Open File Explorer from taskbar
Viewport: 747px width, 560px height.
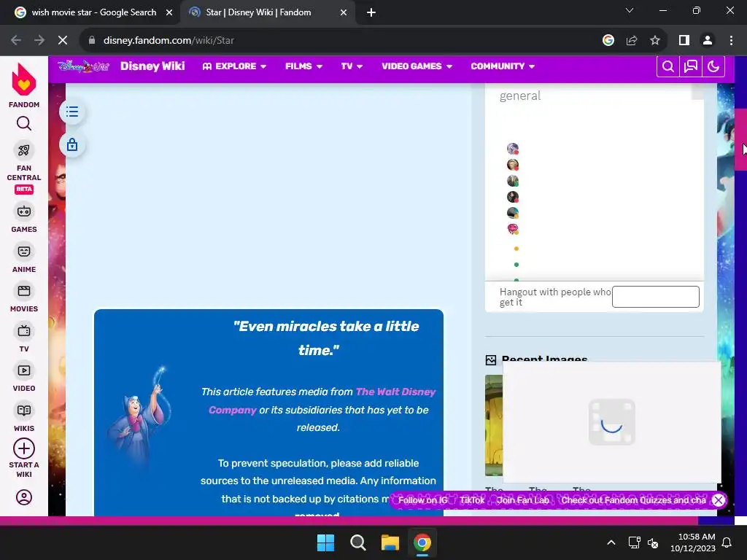click(390, 542)
